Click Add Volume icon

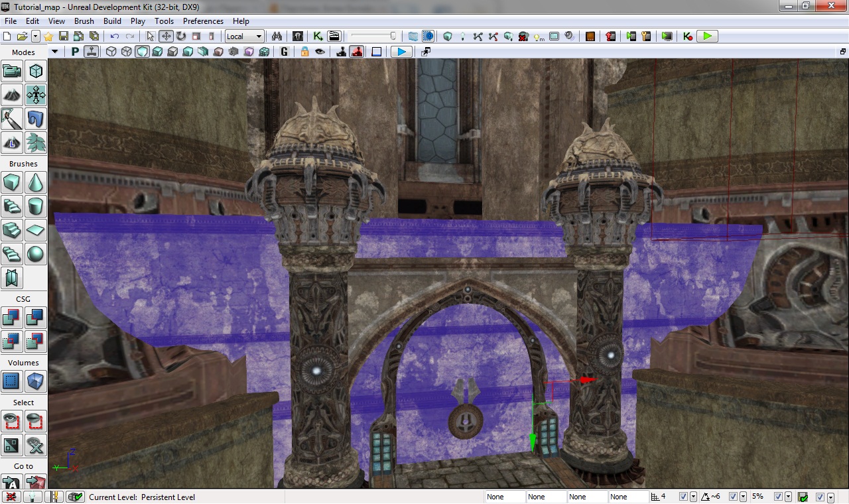[36, 381]
